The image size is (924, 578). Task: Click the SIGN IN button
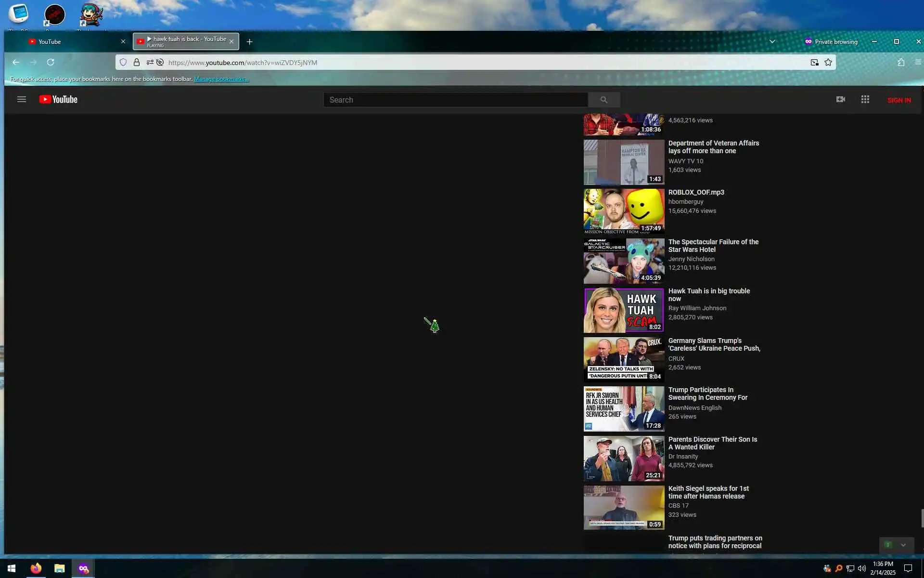tap(899, 100)
